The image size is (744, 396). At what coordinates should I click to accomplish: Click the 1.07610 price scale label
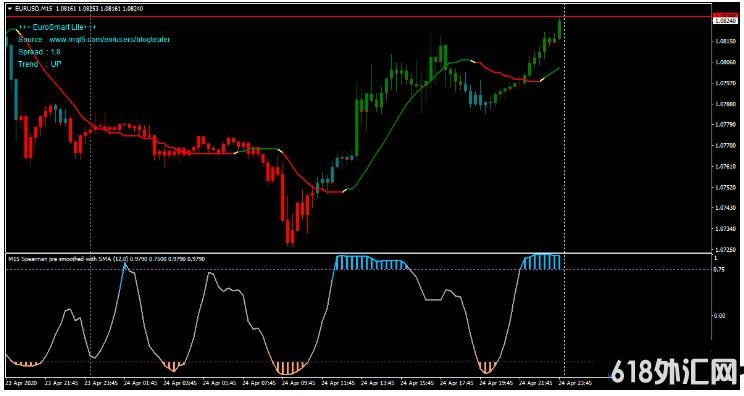[726, 166]
